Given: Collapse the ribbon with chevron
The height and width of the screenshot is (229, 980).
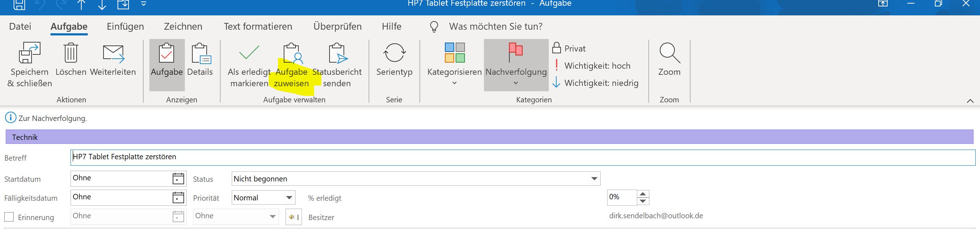Looking at the screenshot, I should click(970, 101).
